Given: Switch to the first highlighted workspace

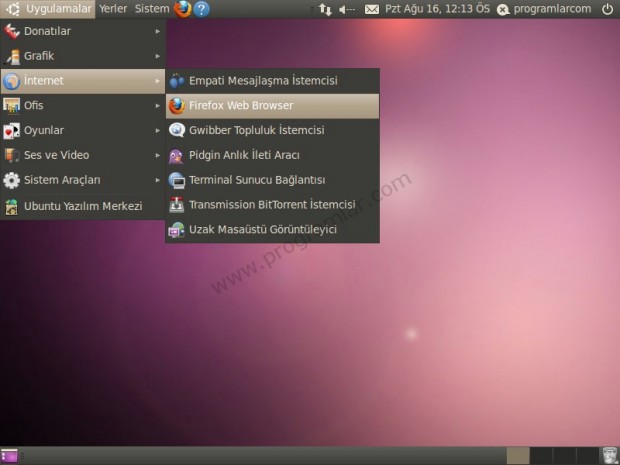Looking at the screenshot, I should coord(518,456).
